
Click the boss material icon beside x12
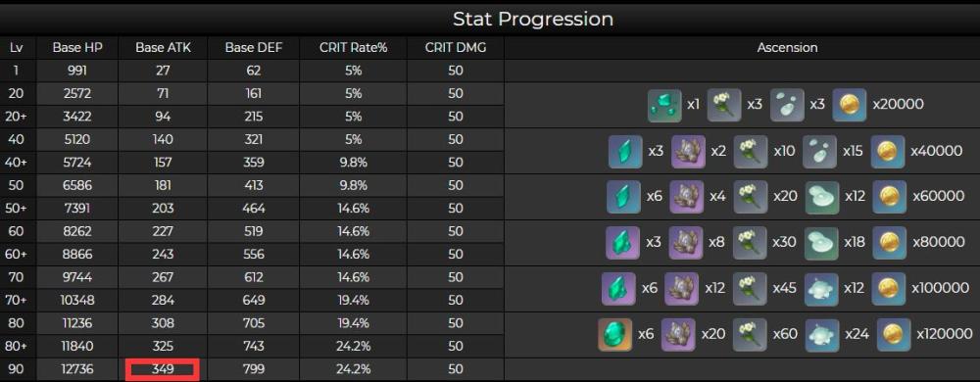pos(681,288)
